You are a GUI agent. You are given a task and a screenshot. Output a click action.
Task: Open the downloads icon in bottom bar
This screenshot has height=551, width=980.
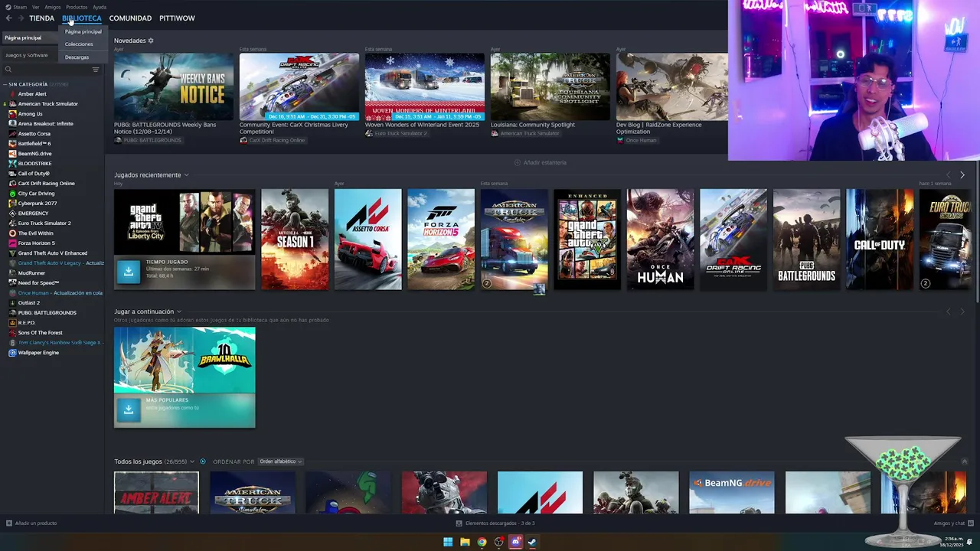pyautogui.click(x=459, y=523)
